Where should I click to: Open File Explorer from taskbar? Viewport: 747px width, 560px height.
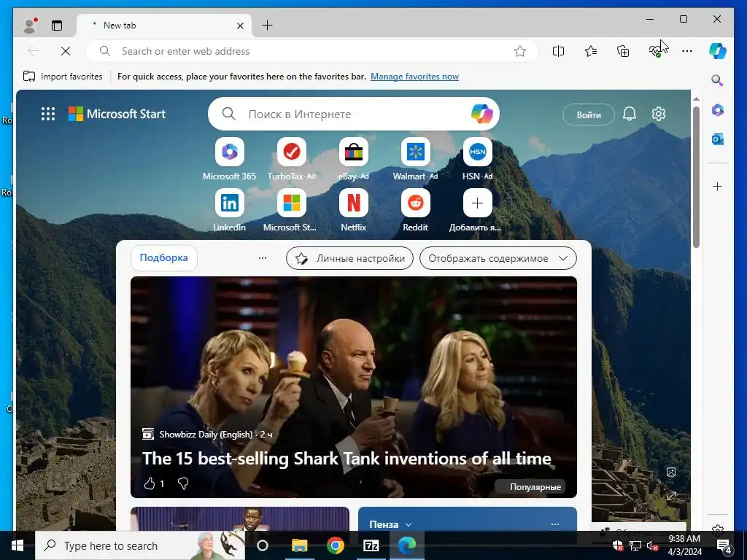tap(300, 545)
